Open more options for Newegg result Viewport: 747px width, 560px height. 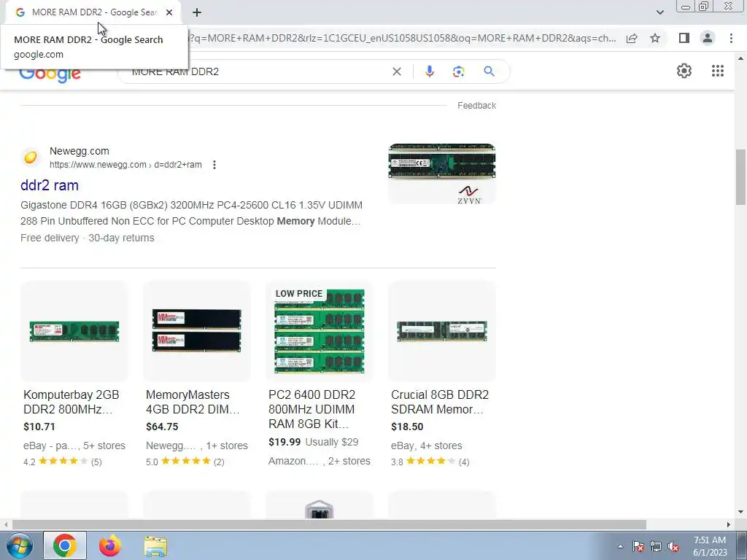(x=214, y=165)
